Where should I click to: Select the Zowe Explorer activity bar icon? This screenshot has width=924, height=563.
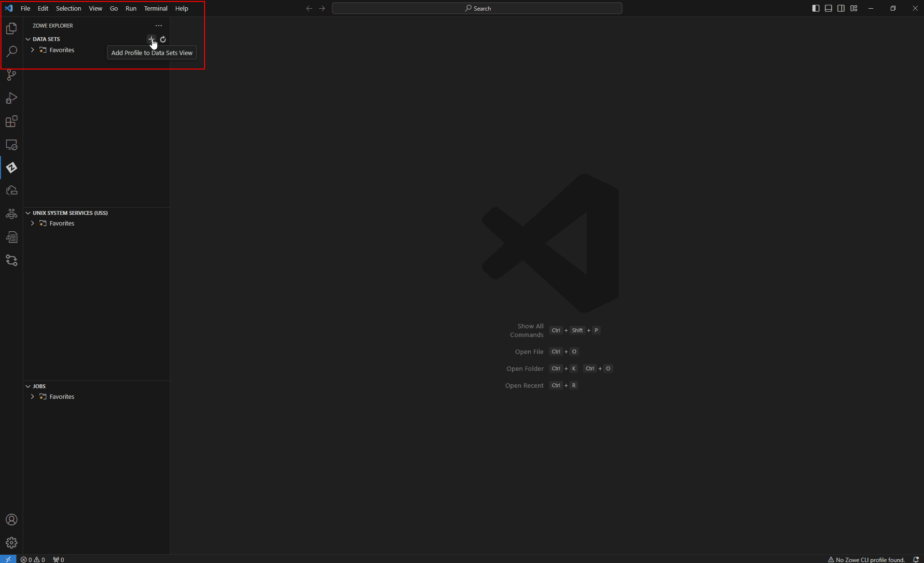point(12,168)
